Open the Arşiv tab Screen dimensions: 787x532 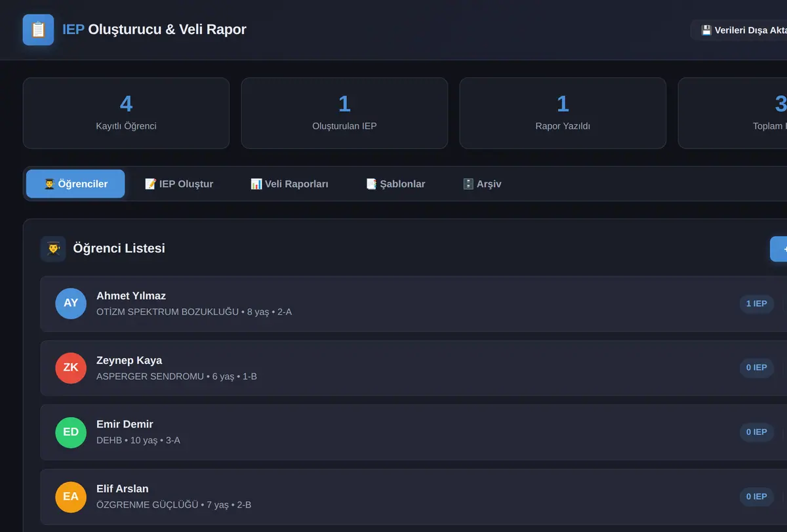[x=482, y=184]
